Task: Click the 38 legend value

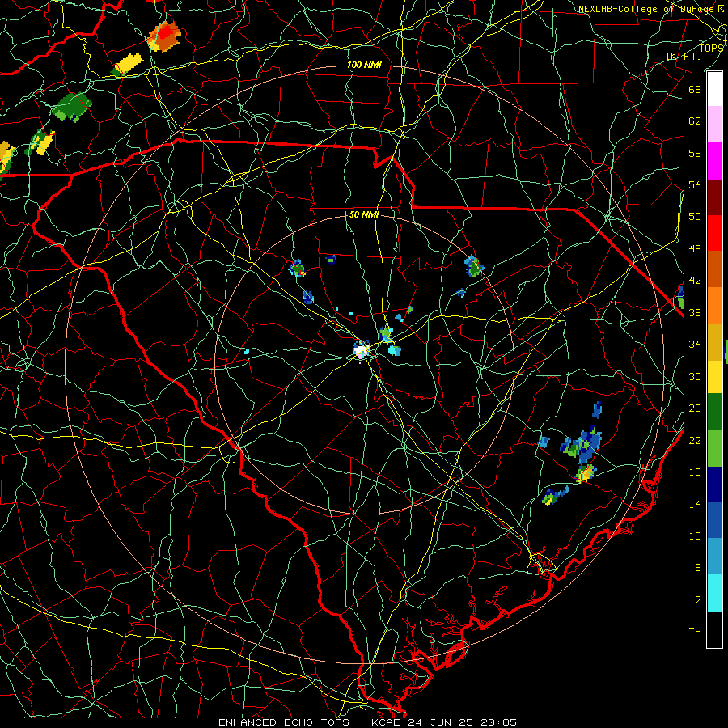Action: 695,312
